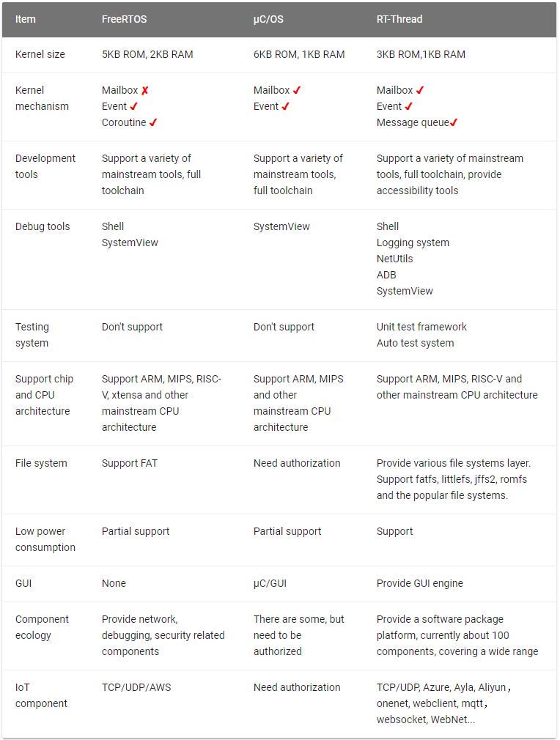Click the check mark beside RT-Thread Event
560x740 pixels.
[409, 106]
